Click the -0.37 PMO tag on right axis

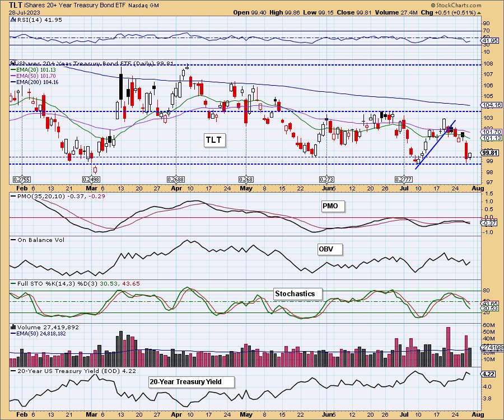490,223
